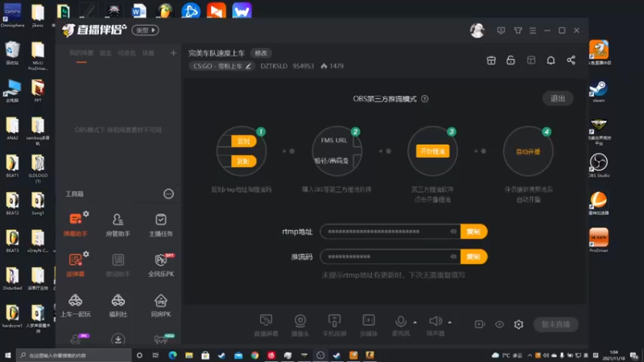This screenshot has width=644, height=362.
Task: Select the third scene tab
Action: point(126,53)
